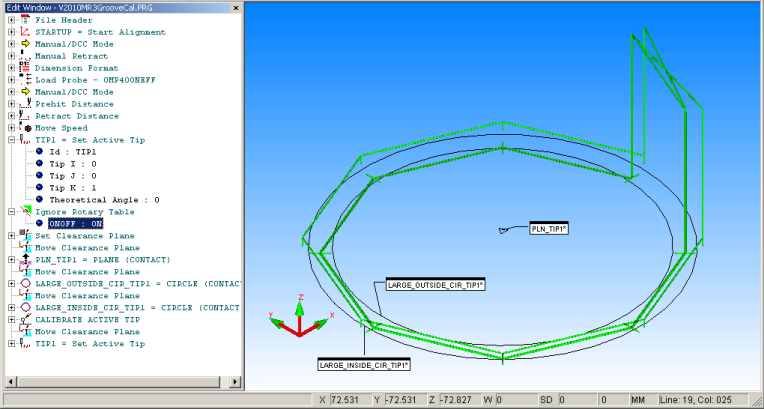Click the LARGE_INSIDE_CIR_TIP1* label in graphics view

[365, 365]
